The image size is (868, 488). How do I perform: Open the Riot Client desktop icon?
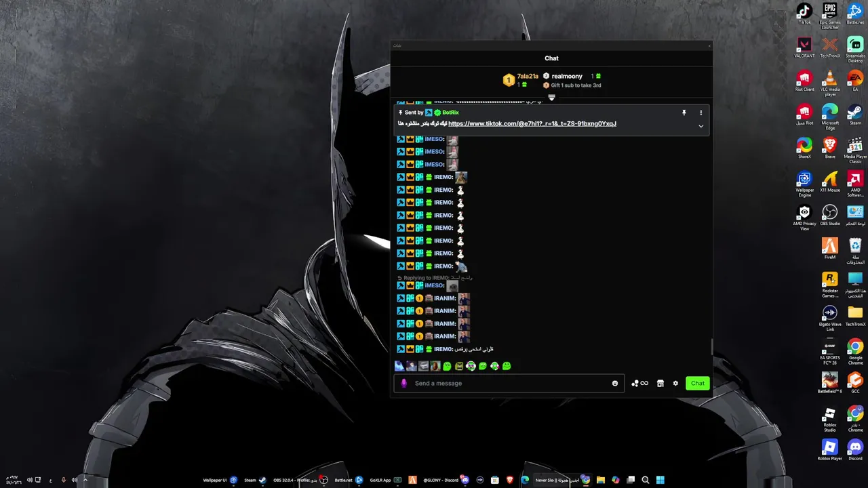coord(804,81)
